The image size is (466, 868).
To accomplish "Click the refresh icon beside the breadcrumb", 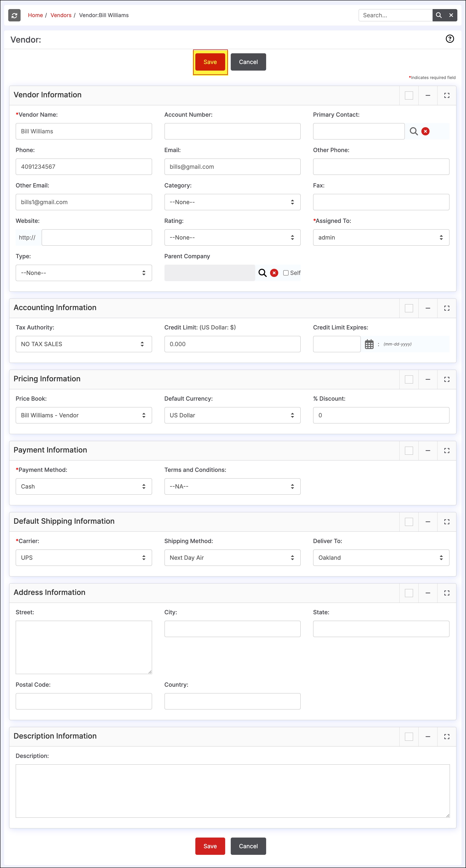I will coord(14,15).
